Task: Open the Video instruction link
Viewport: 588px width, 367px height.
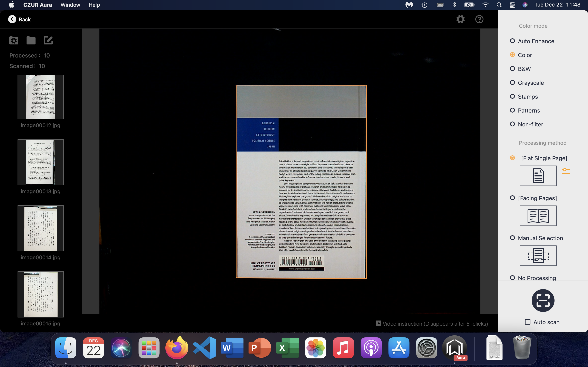Action: click(432, 324)
